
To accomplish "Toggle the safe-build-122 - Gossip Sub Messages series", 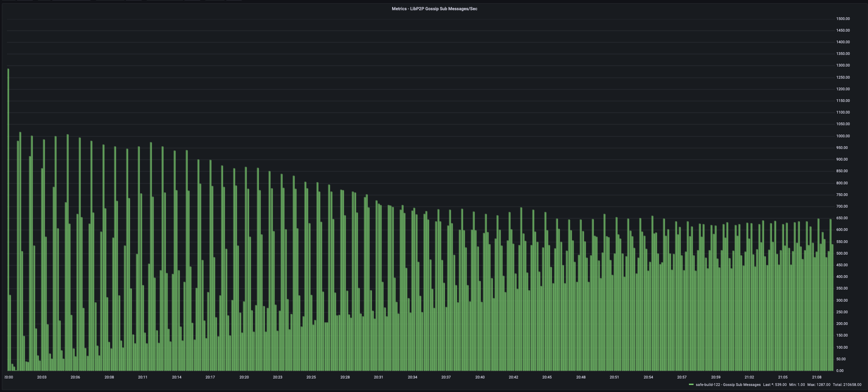I will coord(728,385).
